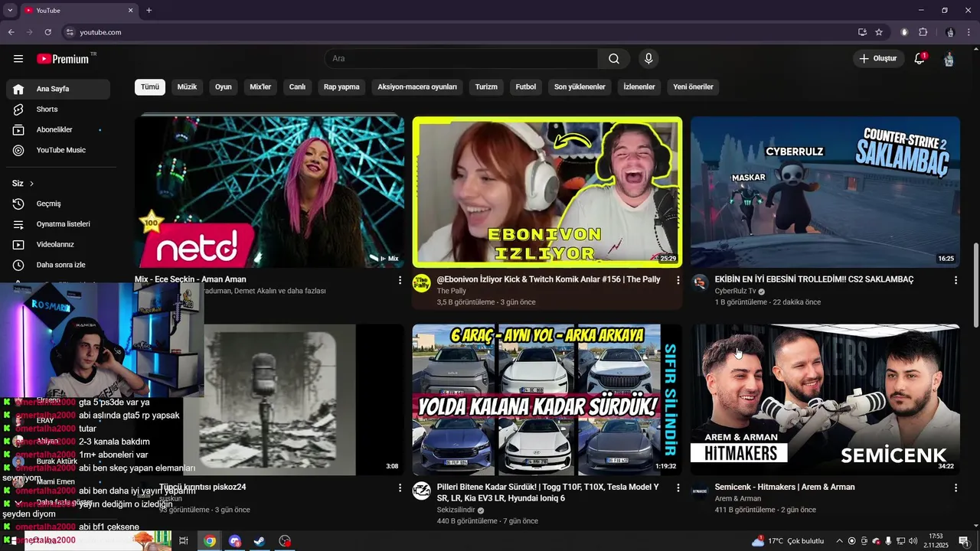Select the Aksiyon-macera oyunları chip
Screen dimensions: 980x551
[417, 87]
